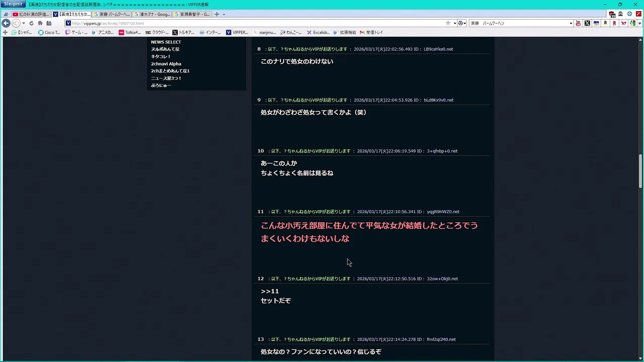The width and height of the screenshot is (644, 362).
Task: Open ヌルポあんてな in NEWS SELECT
Action: (x=165, y=49)
